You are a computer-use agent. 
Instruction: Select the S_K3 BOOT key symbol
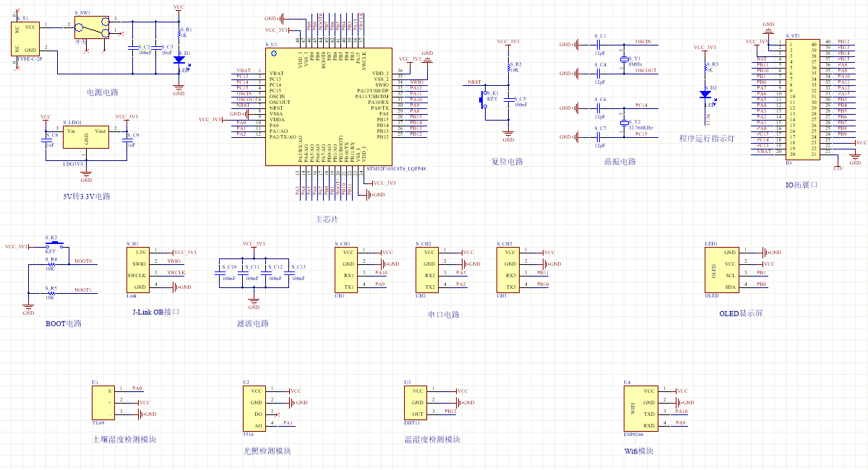click(x=52, y=247)
